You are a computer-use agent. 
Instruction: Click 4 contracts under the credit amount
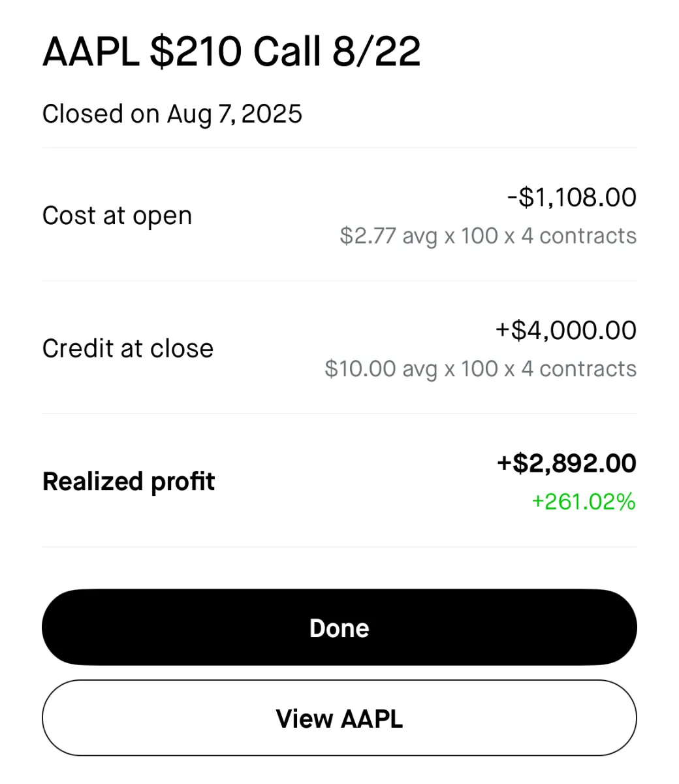coord(578,368)
